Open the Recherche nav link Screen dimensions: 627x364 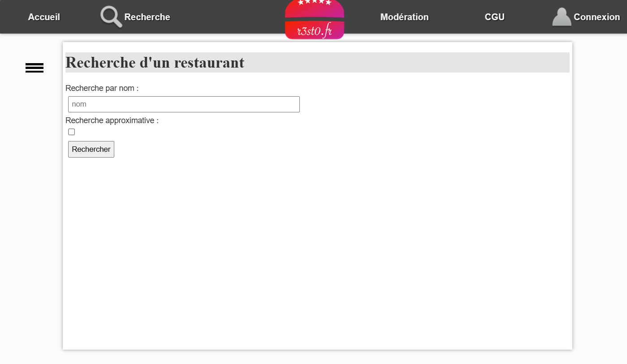pyautogui.click(x=147, y=17)
